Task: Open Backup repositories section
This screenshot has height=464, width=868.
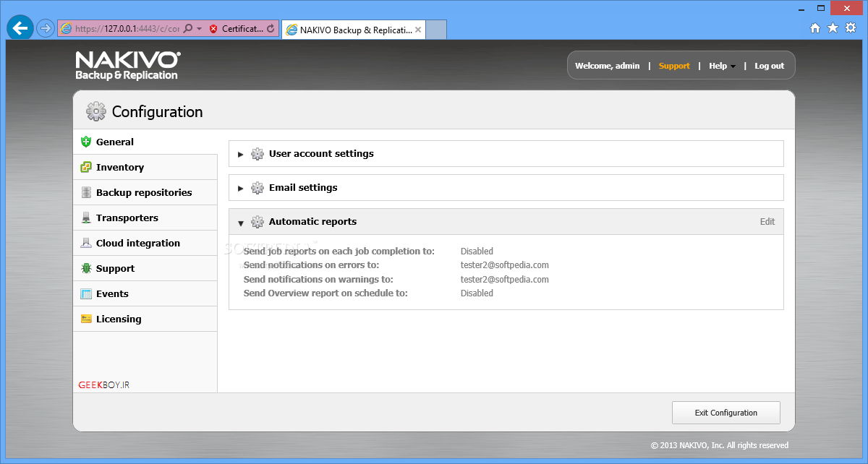Action: click(145, 192)
